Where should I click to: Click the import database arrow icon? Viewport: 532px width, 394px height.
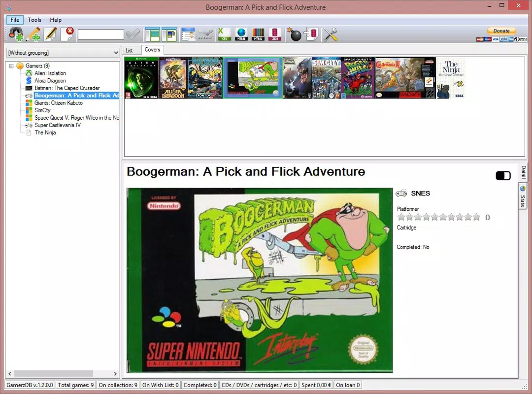(x=311, y=34)
